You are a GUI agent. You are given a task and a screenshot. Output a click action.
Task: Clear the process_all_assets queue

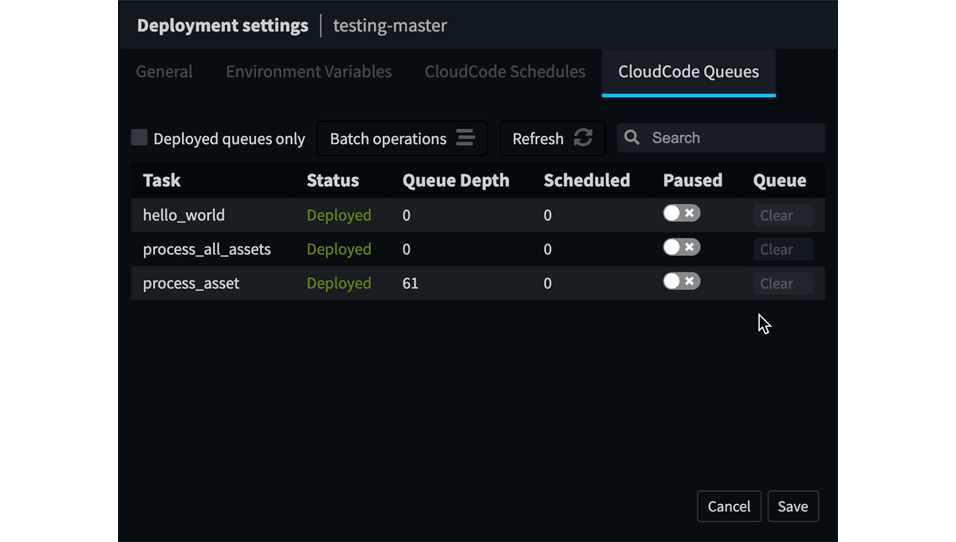coord(783,249)
